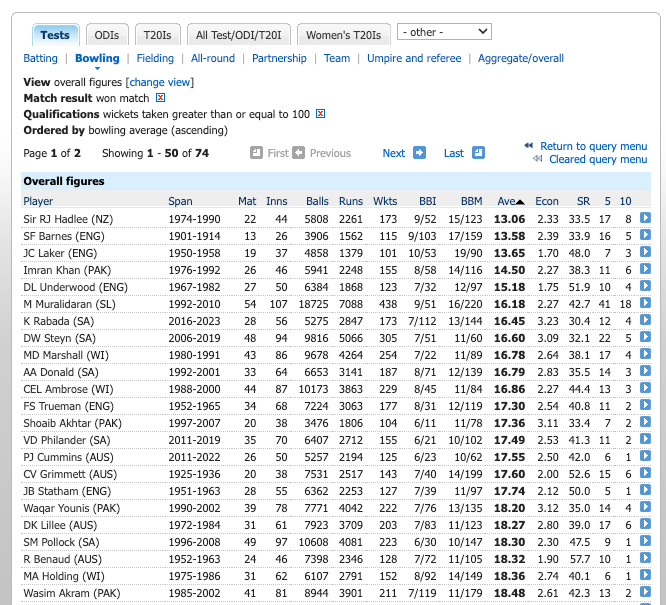
Task: Select the All Test/ODI/T20I tab
Action: point(238,35)
